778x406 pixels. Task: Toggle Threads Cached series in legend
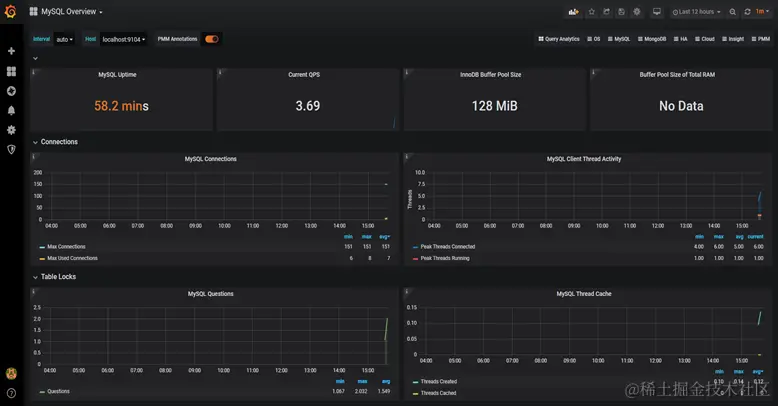[438, 393]
